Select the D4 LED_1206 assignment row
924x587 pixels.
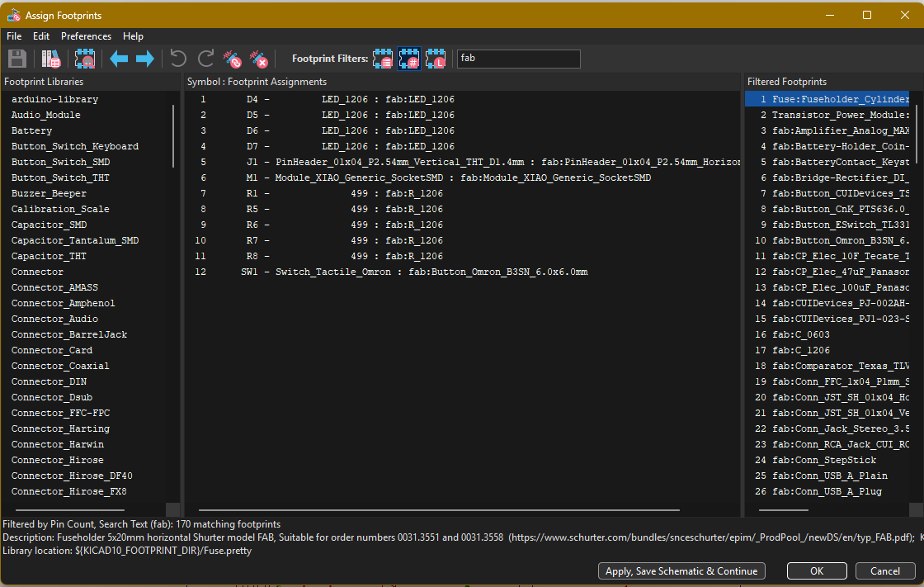click(463, 99)
